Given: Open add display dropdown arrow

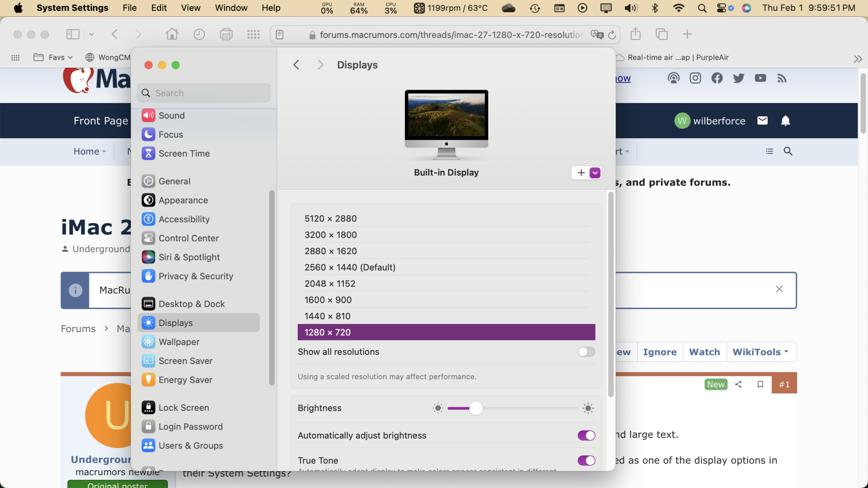Looking at the screenshot, I should coord(595,173).
